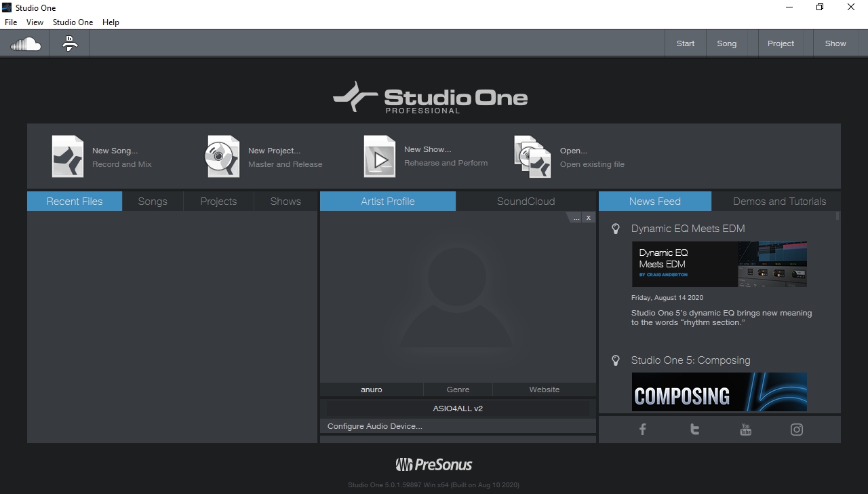This screenshot has height=494, width=868.
Task: Click the PreSonus Sphere icon in toolbar
Action: point(69,44)
